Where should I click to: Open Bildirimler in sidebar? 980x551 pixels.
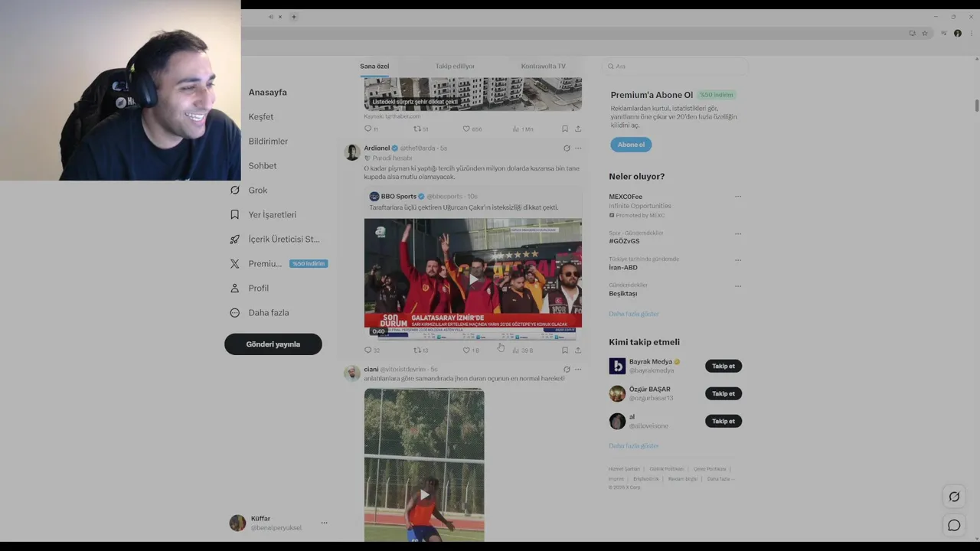click(268, 141)
